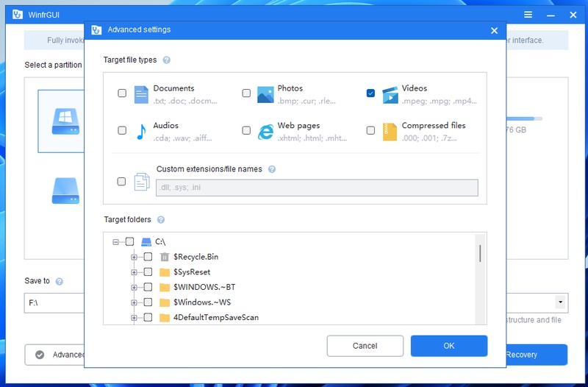This screenshot has width=588, height=387.
Task: Click the Photos file type icon
Action: pos(265,95)
